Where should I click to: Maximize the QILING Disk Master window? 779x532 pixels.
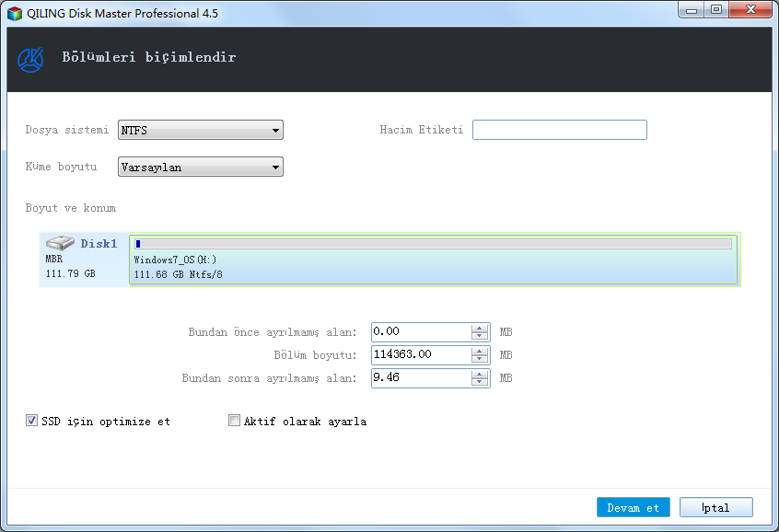tap(715, 10)
